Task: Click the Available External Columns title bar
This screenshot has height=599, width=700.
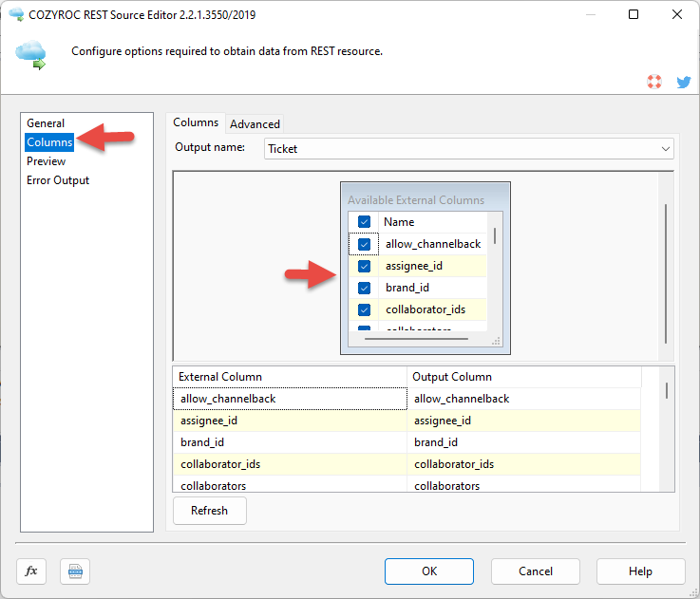Action: [x=425, y=197]
